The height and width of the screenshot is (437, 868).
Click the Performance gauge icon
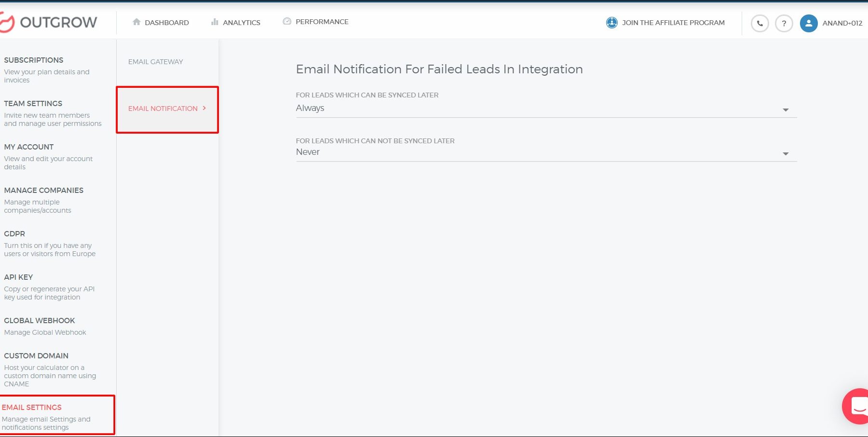[x=287, y=22]
